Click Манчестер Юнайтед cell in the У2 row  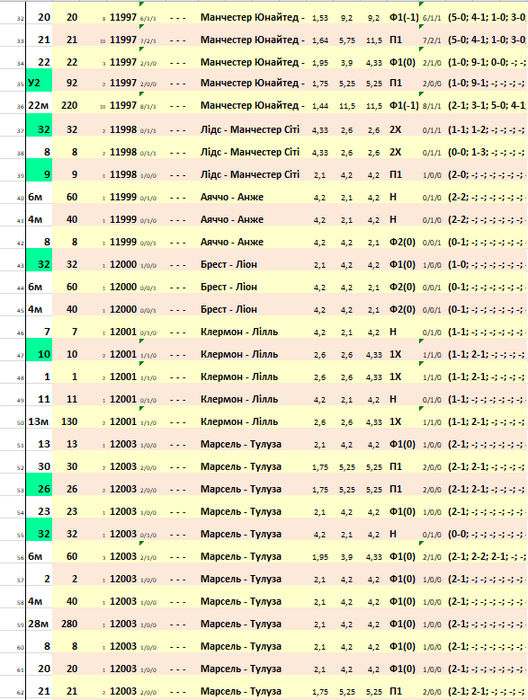(x=252, y=83)
